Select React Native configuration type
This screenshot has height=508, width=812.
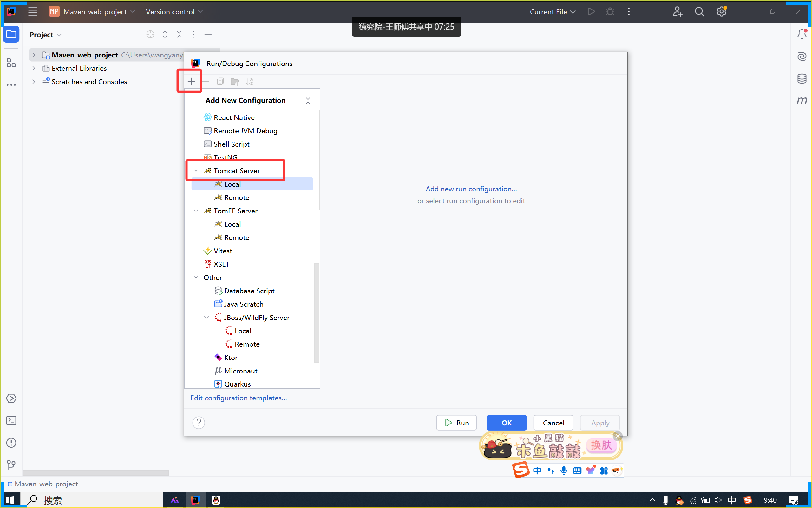[252, 117]
